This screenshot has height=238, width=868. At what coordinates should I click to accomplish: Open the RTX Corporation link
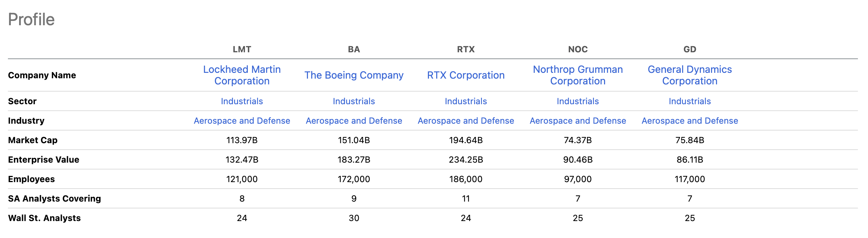click(466, 75)
